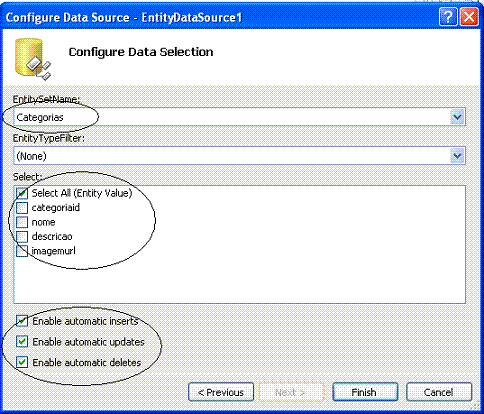Click the help question mark icon
Image resolution: width=484 pixels, height=414 pixels.
pos(448,17)
